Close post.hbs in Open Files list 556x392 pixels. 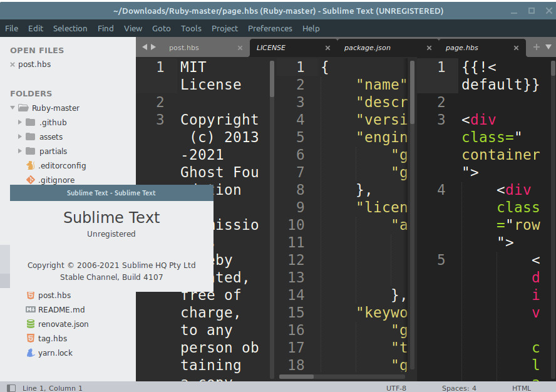[x=13, y=64]
